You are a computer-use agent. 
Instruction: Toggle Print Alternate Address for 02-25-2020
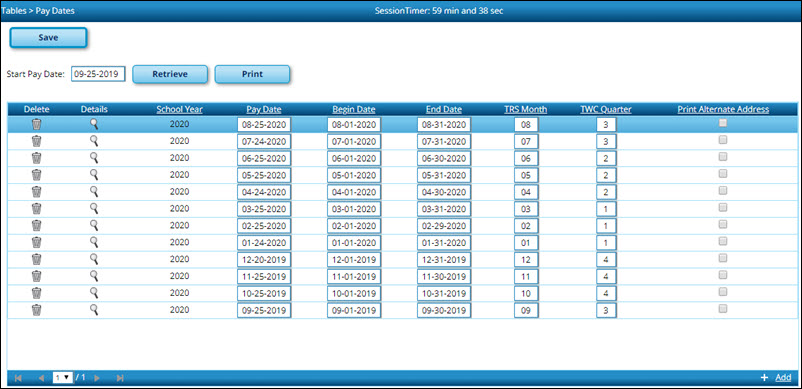723,224
